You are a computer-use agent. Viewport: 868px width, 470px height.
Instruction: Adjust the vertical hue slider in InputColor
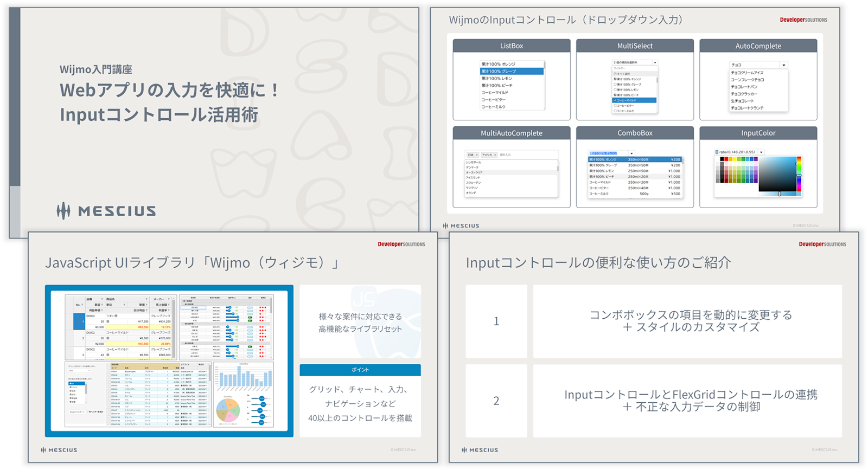799,174
